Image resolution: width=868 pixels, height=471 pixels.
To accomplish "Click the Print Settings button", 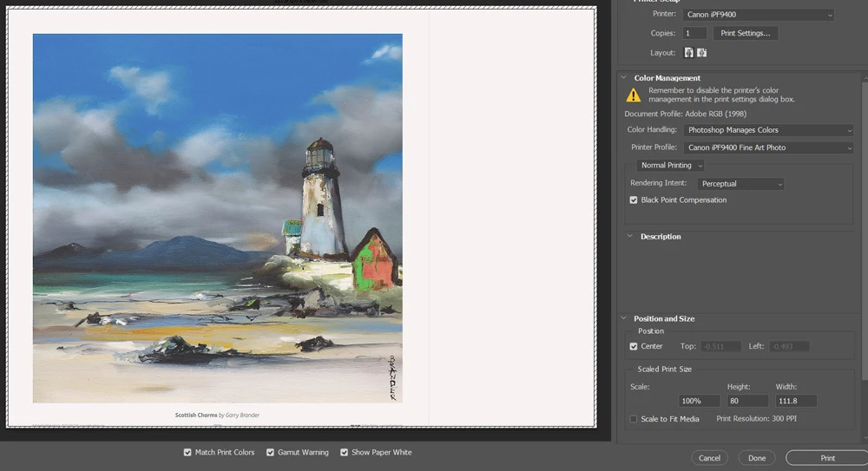I will [x=745, y=33].
